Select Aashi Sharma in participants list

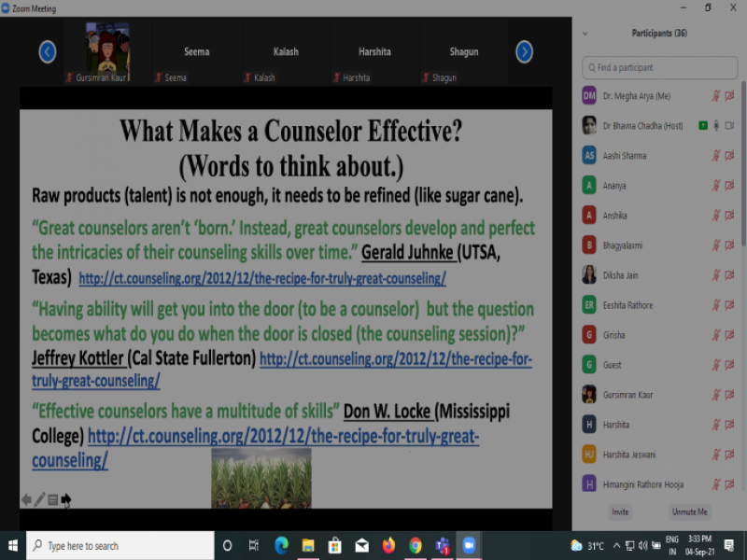point(626,156)
